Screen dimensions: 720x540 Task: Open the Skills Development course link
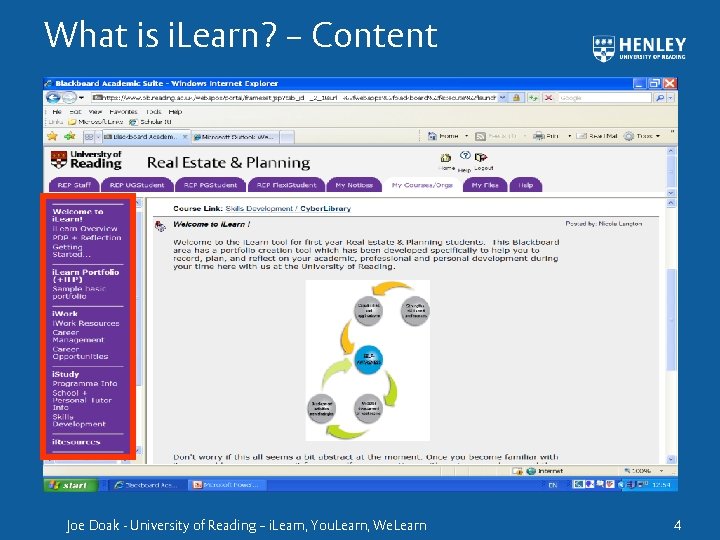(259, 208)
